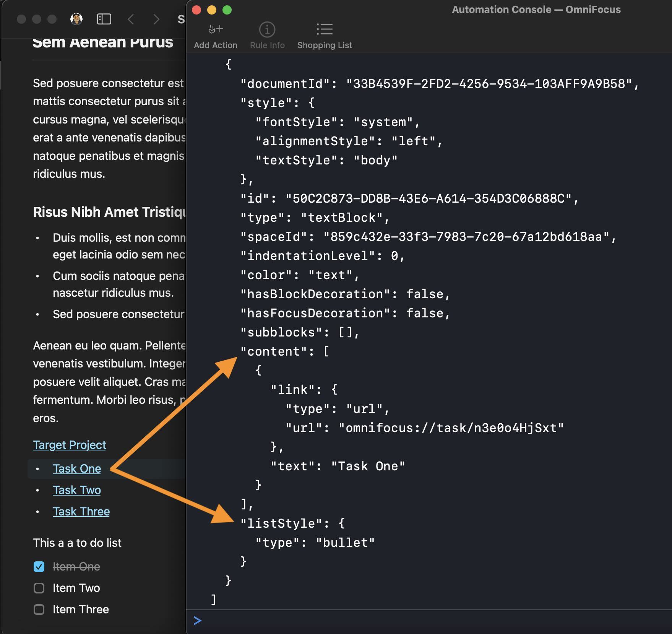Image resolution: width=672 pixels, height=634 pixels.
Task: Click the Item Three to-do label
Action: [x=81, y=609]
